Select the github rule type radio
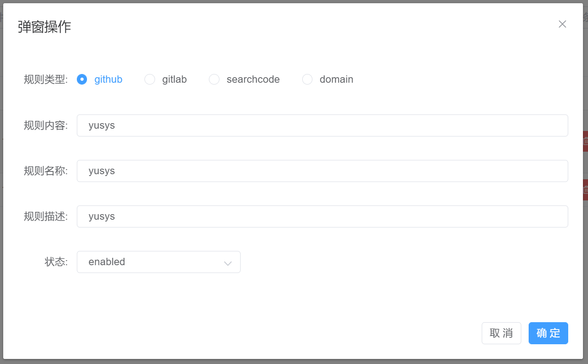The image size is (588, 364). tap(82, 80)
